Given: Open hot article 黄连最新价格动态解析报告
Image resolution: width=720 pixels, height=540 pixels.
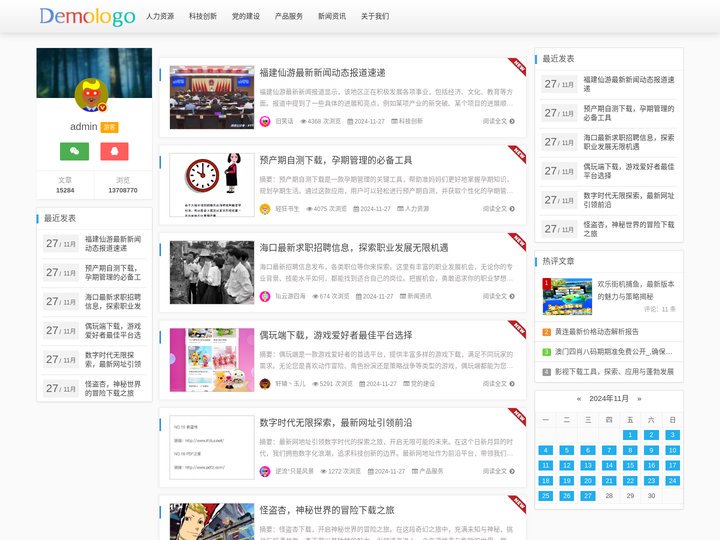Looking at the screenshot, I should click(x=596, y=332).
